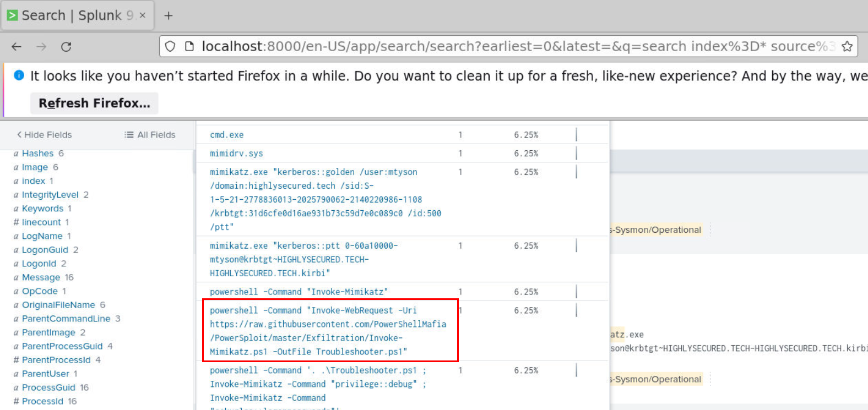
Task: Open the ParentProcessGuid field
Action: click(62, 346)
